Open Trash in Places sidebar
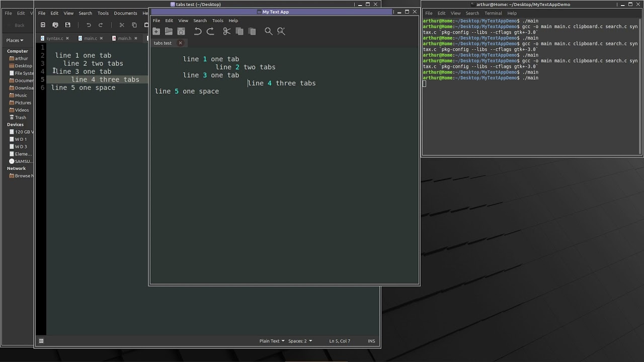This screenshot has width=644, height=362. click(18, 118)
